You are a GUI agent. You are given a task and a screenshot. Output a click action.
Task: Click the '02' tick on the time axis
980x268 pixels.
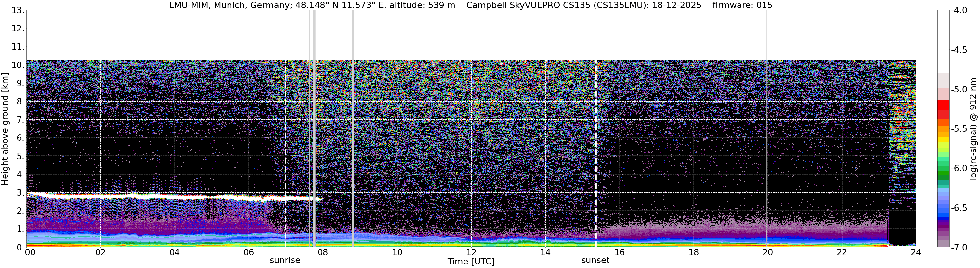pyautogui.click(x=100, y=252)
